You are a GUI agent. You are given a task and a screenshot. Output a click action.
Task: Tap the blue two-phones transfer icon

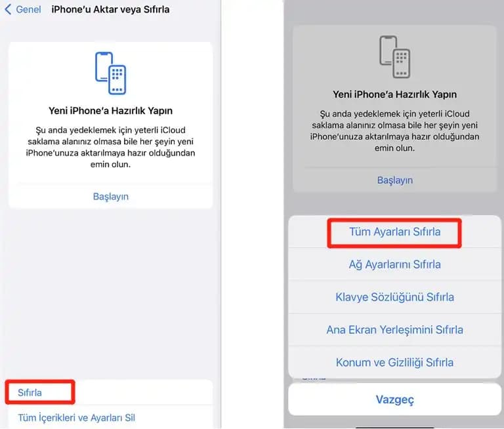tap(110, 73)
